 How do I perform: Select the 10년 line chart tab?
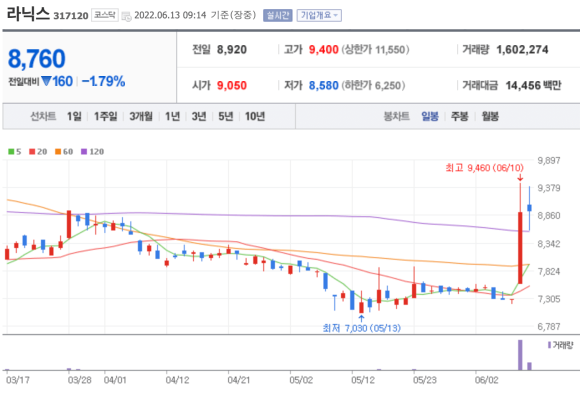tap(255, 117)
